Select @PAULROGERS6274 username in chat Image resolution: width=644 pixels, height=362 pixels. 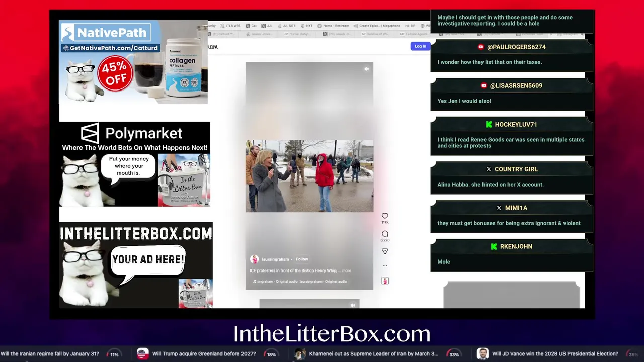516,47
